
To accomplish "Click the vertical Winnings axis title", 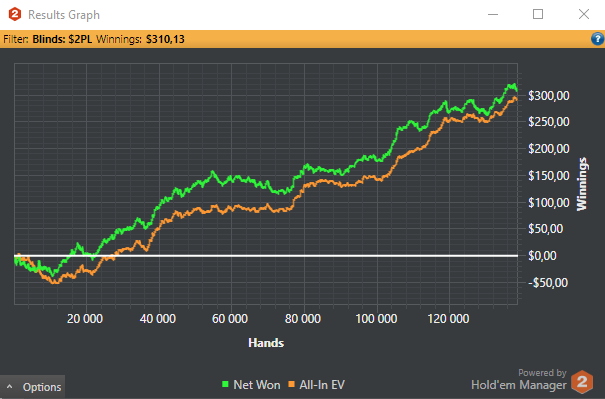I will point(581,184).
